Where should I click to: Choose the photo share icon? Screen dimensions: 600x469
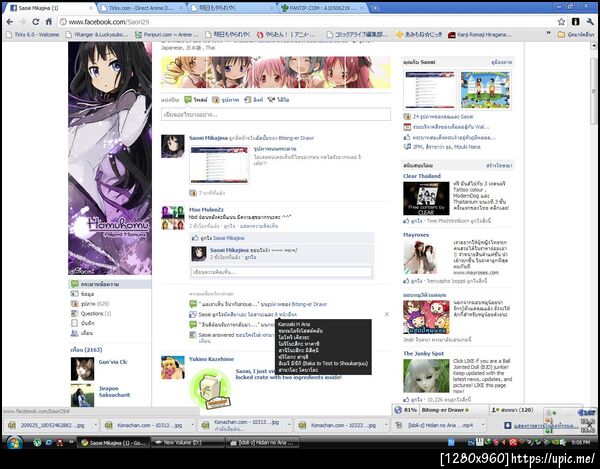216,100
